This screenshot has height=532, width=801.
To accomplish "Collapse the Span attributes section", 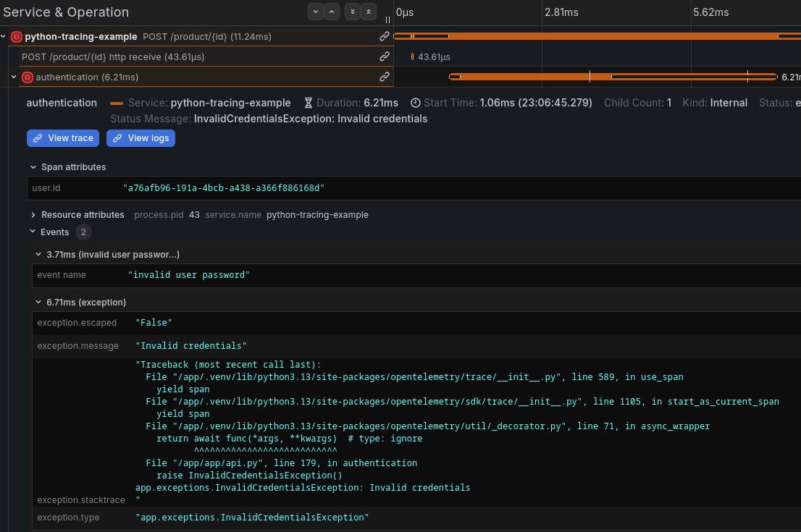I will coord(33,167).
